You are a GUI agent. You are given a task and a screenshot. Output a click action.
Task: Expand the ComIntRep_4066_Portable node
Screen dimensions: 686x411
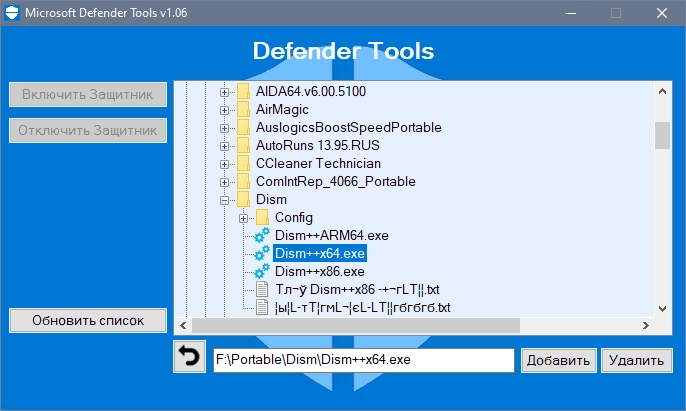click(x=224, y=182)
